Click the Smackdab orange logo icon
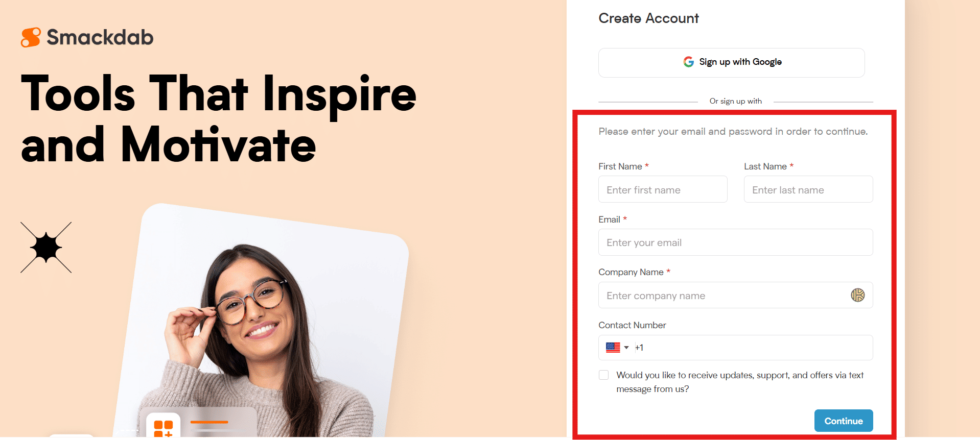 pyautogui.click(x=31, y=37)
